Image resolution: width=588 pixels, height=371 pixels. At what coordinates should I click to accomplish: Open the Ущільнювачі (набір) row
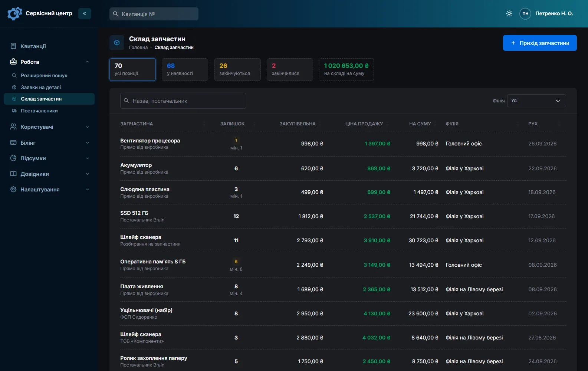343,313
